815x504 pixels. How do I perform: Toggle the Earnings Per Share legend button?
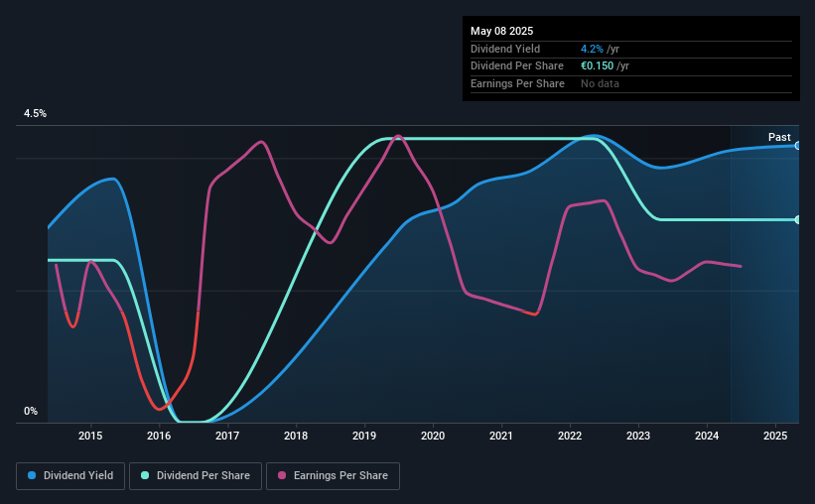[x=333, y=475]
